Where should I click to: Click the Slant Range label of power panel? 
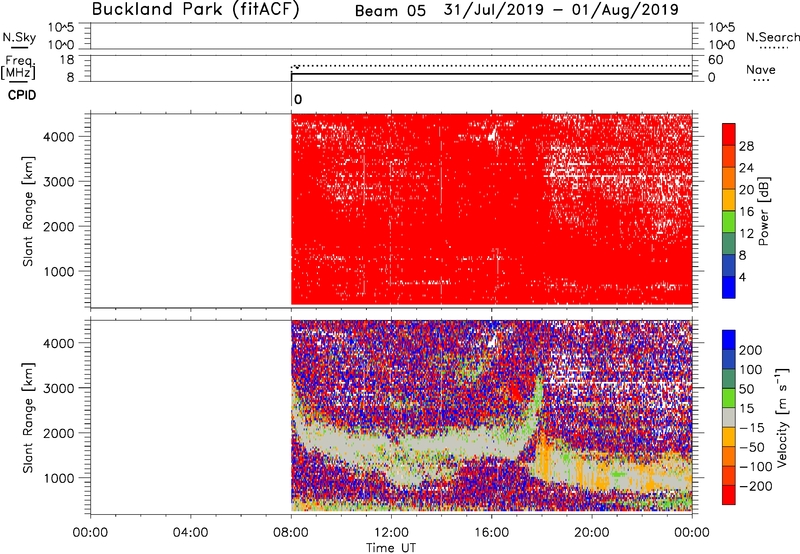(x=28, y=211)
